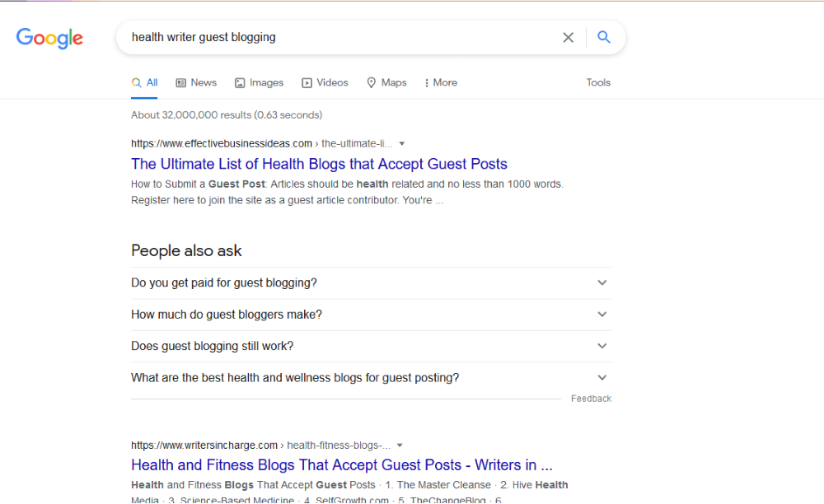The image size is (824, 504).
Task: Open the Maps pin icon
Action: pos(371,82)
